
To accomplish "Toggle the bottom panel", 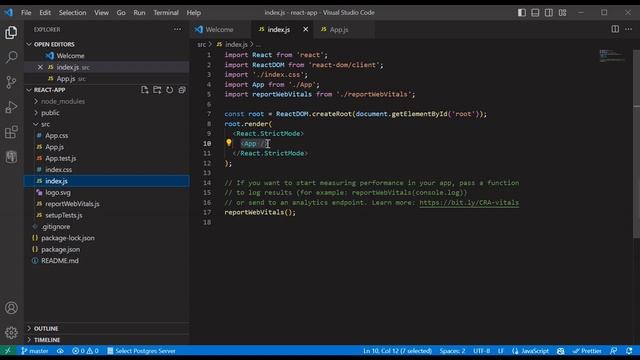I will point(535,13).
